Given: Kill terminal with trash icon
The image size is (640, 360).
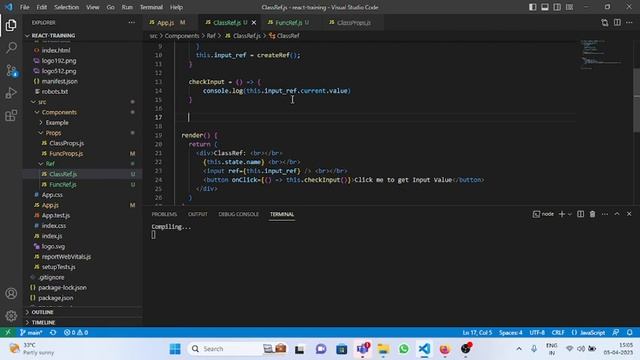Looking at the screenshot, I should click(592, 214).
